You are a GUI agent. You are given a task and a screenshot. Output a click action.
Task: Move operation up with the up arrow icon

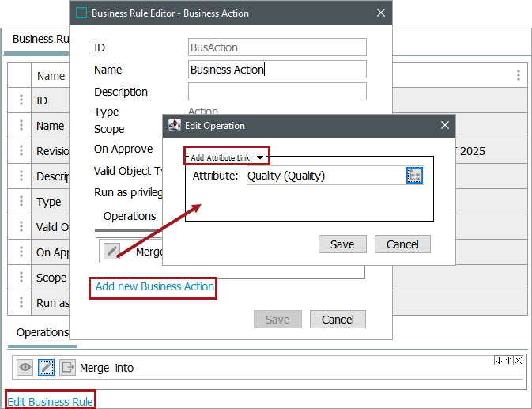tap(508, 361)
